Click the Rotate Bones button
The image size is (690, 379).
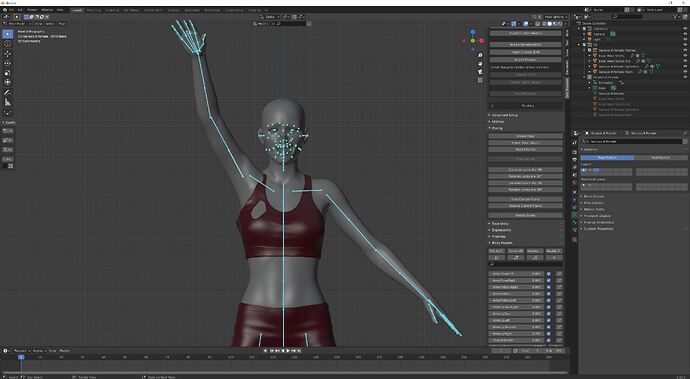pyautogui.click(x=525, y=215)
